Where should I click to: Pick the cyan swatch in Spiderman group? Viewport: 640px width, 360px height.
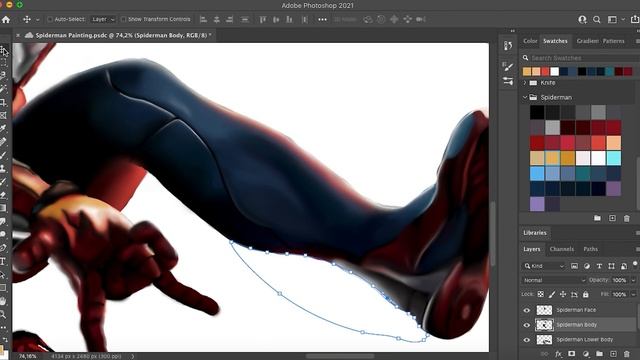(613, 158)
